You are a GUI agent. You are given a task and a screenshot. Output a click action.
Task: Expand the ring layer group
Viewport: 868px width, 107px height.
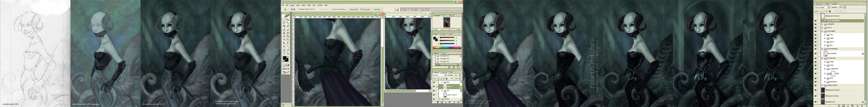825,35
